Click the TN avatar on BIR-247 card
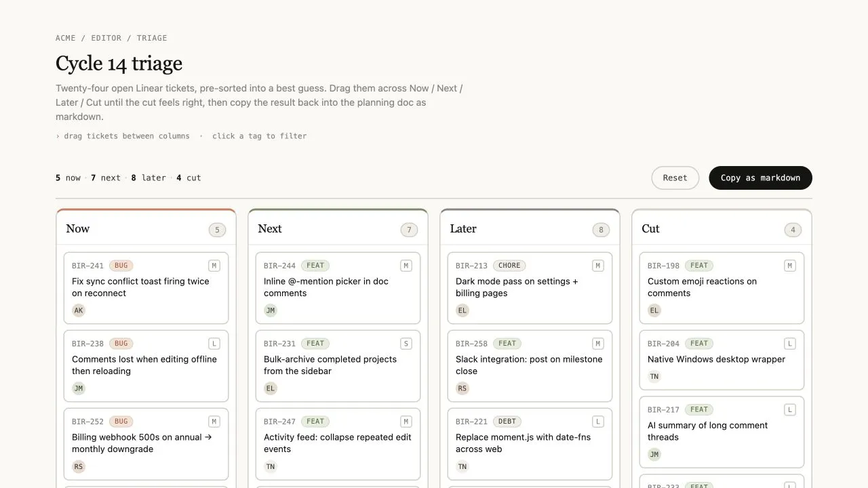The width and height of the screenshot is (868, 488). (271, 466)
